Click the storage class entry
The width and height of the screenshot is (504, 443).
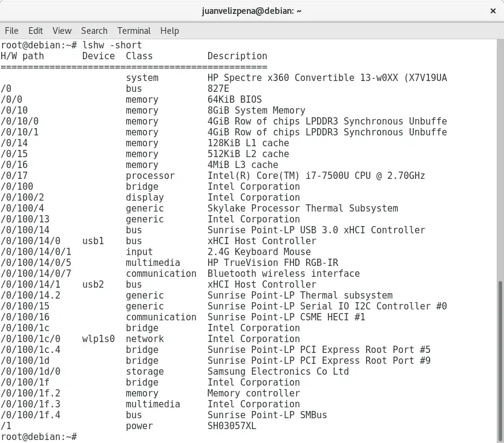[x=145, y=372]
